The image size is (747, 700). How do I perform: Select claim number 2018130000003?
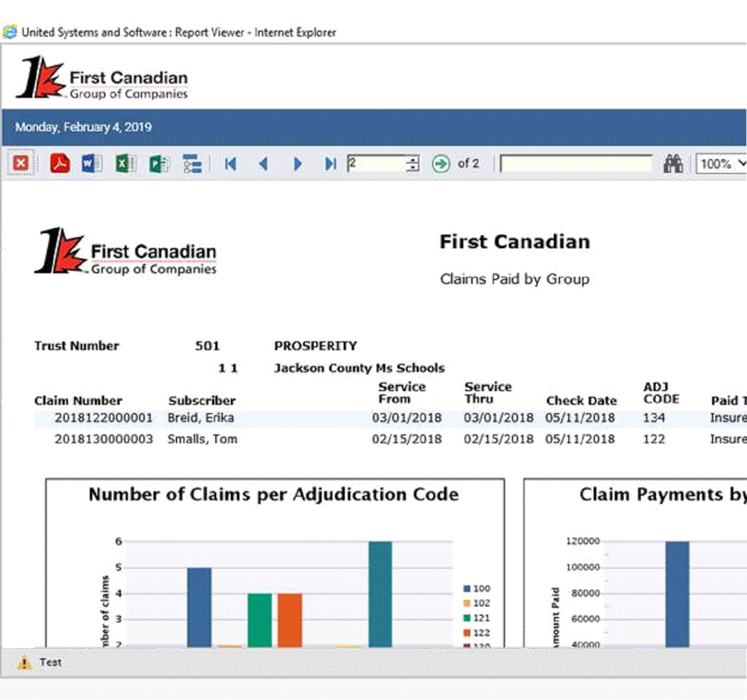(104, 439)
